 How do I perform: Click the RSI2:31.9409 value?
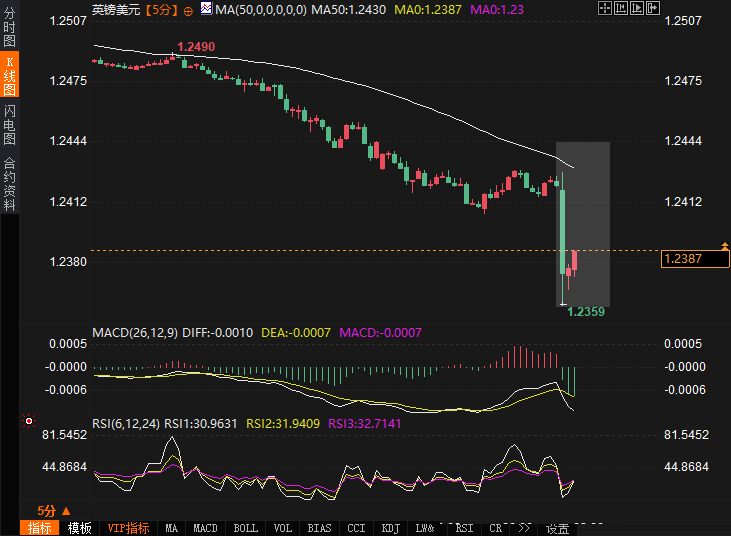(283, 424)
